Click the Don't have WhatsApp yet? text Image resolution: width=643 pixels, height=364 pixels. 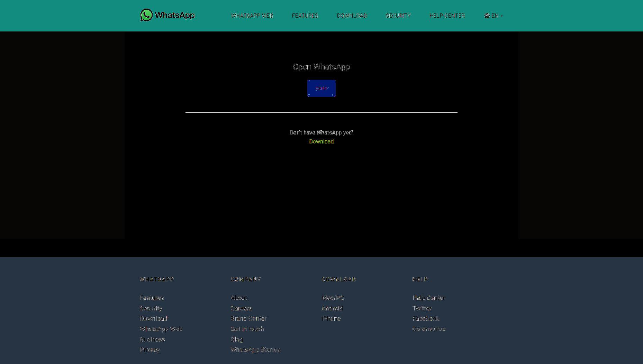pos(321,132)
